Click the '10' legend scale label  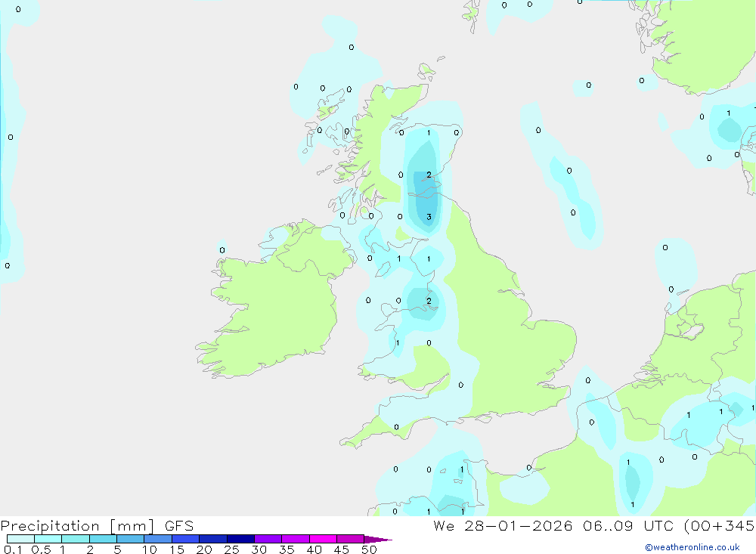(x=150, y=549)
